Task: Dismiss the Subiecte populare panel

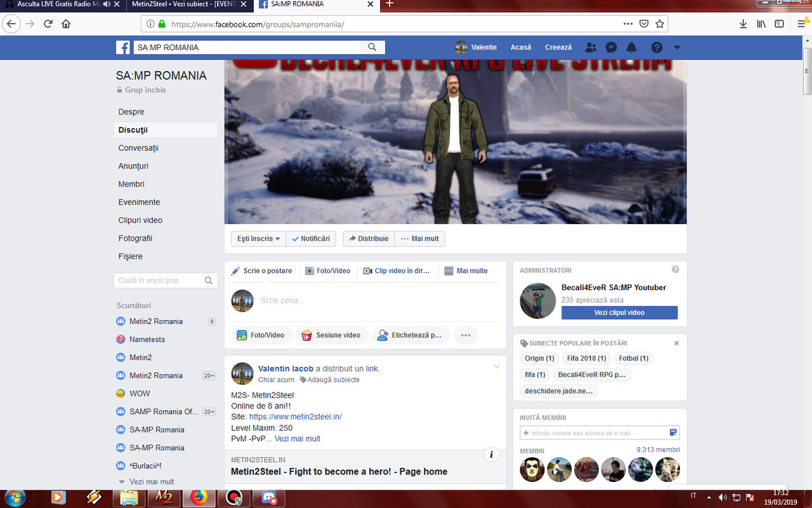Action: [676, 343]
